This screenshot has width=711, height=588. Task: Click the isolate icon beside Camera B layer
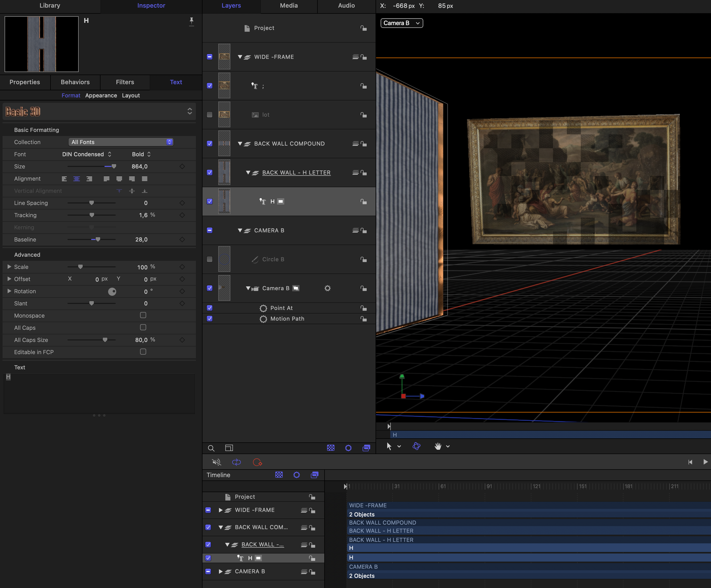tap(296, 288)
